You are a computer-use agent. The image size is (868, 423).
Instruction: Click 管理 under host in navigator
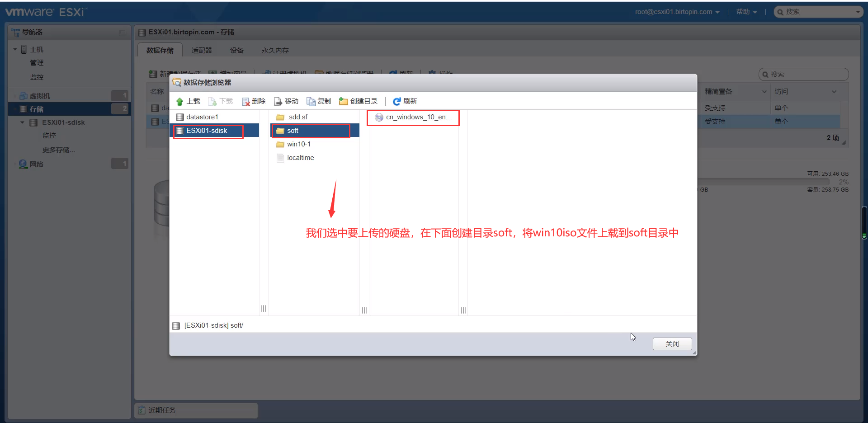37,63
